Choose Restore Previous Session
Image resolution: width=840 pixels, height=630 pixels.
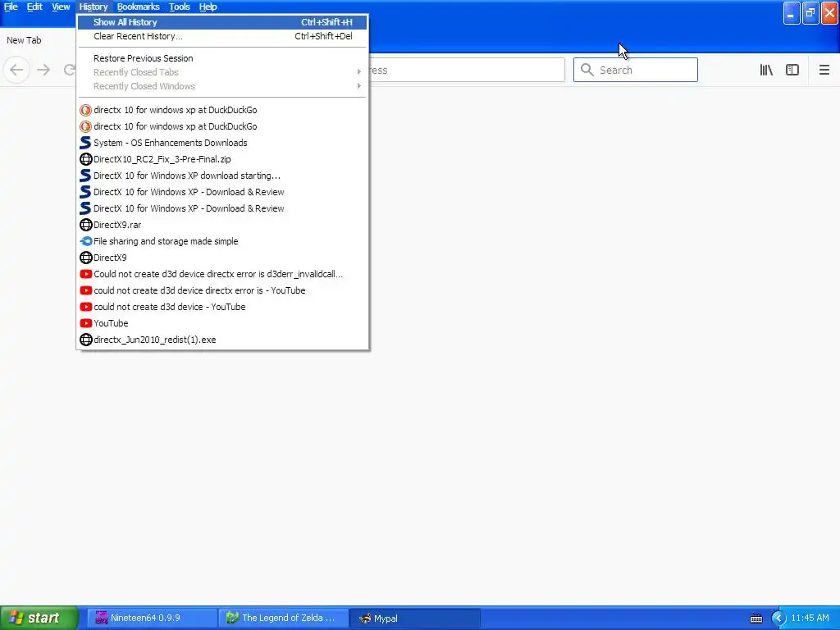(x=222, y=58)
